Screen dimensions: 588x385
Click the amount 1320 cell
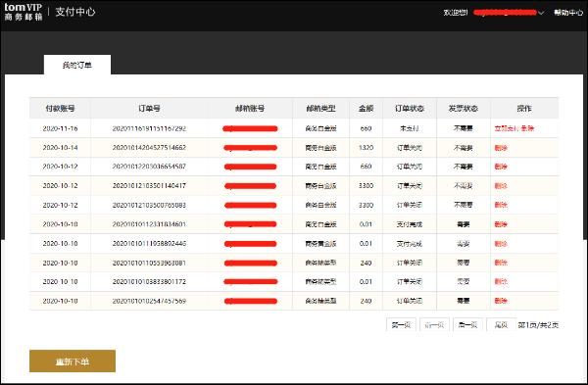point(366,148)
